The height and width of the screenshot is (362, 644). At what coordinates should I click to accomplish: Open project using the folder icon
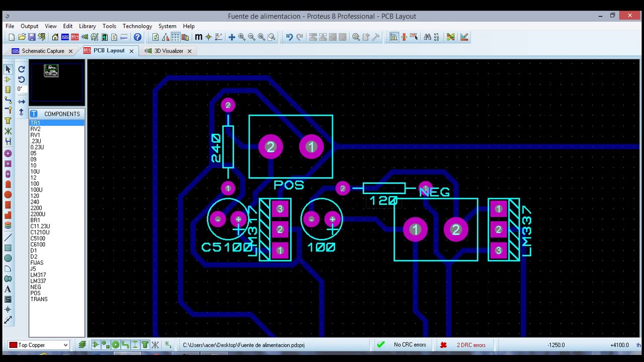[22, 37]
